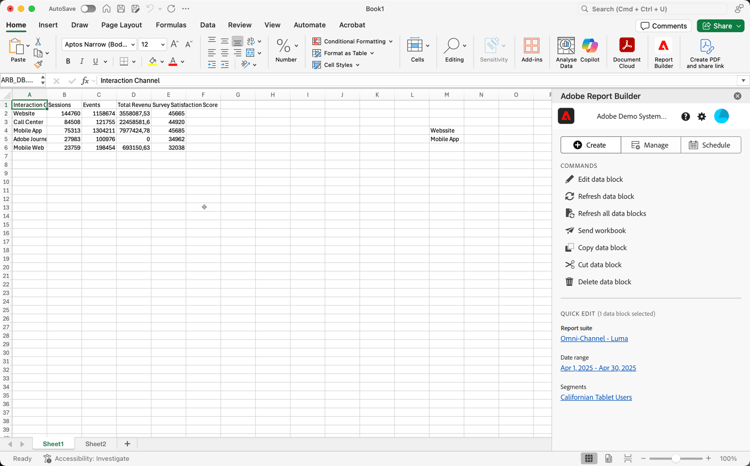Click Accessibility: Investigate in status bar

[87, 458]
